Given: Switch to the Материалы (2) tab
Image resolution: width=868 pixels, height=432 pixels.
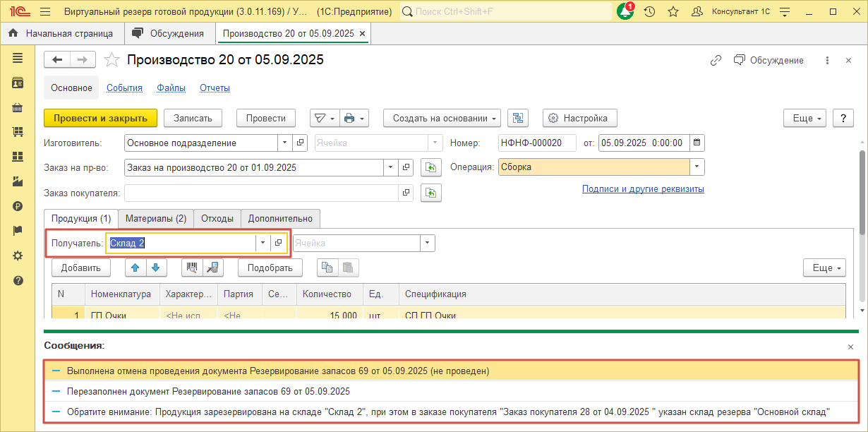Looking at the screenshot, I should (x=155, y=218).
